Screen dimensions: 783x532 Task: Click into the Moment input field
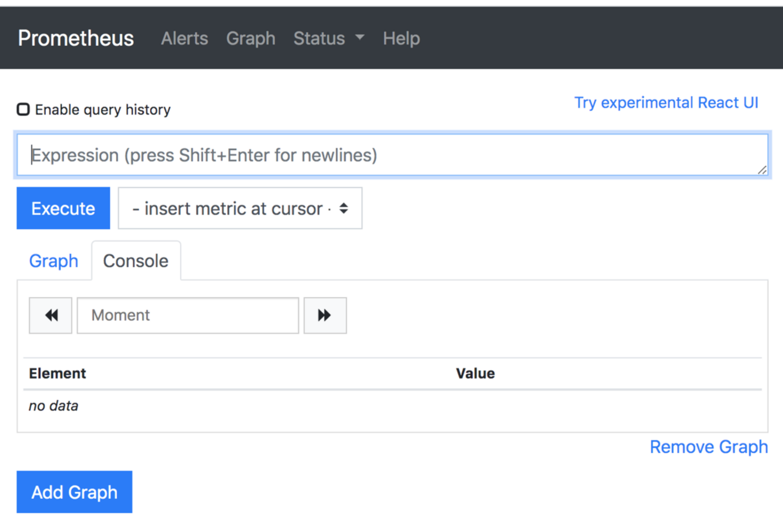(x=188, y=315)
